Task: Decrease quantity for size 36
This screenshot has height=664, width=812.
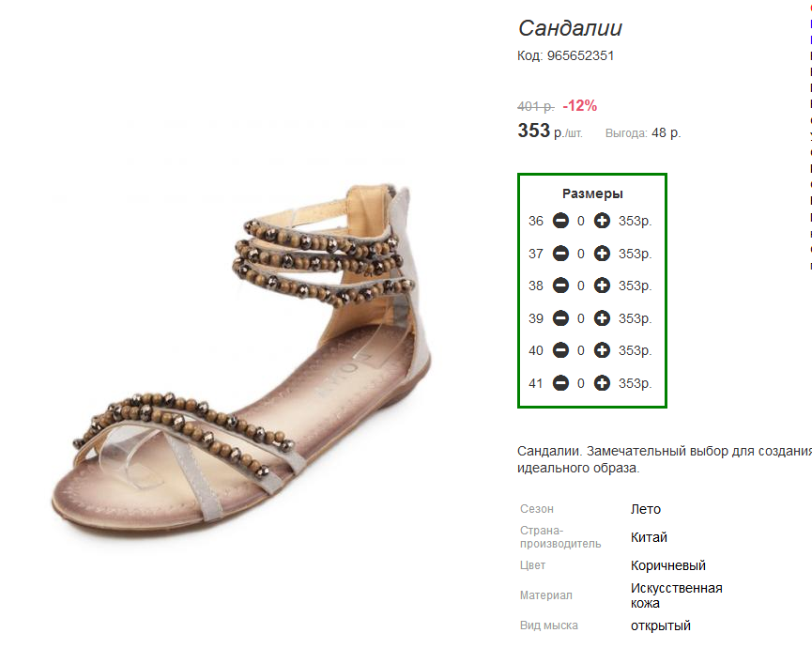Action: coord(560,221)
